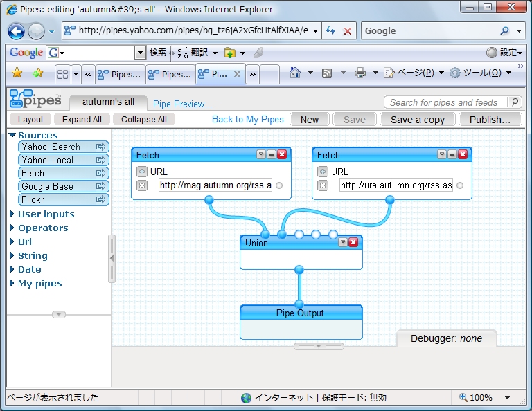Follow the Back to My Pipes link
The image size is (532, 411).
point(248,119)
